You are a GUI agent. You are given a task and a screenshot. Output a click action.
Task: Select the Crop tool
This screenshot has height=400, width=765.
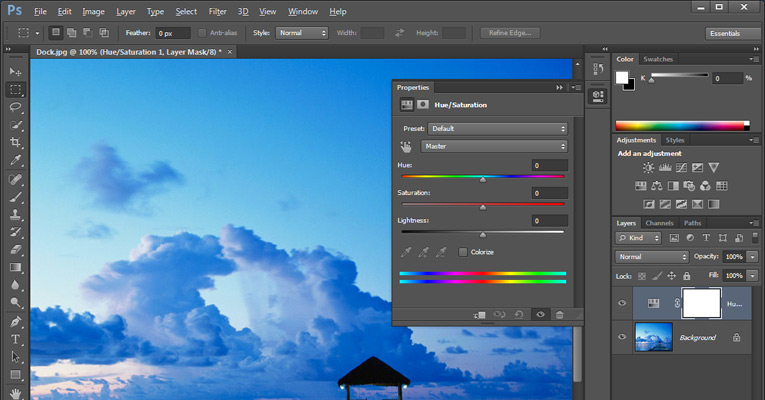(x=15, y=142)
